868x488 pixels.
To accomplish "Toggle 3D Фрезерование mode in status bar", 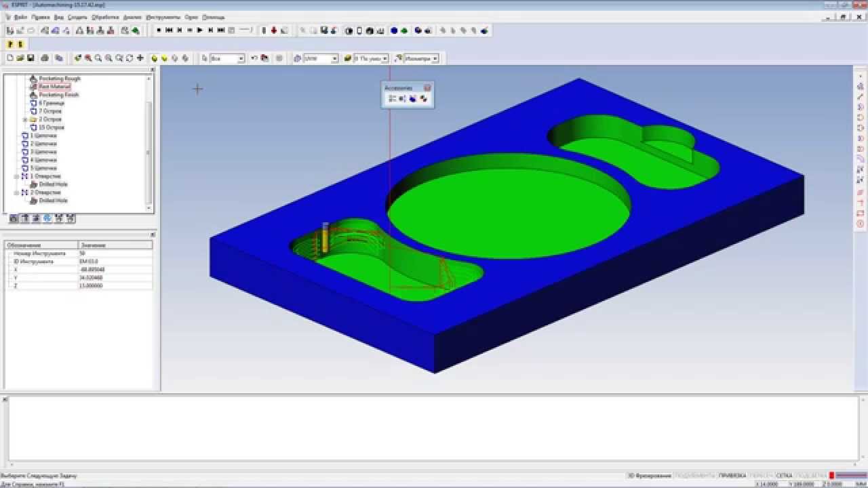I will (648, 476).
